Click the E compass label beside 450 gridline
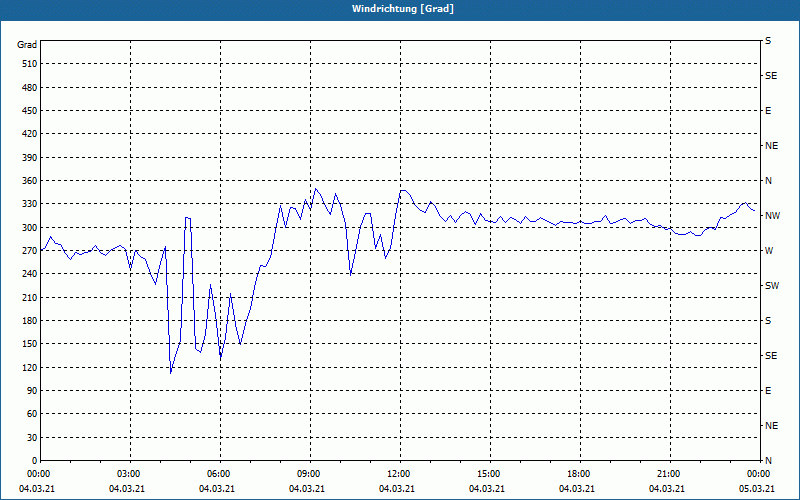 click(x=768, y=111)
